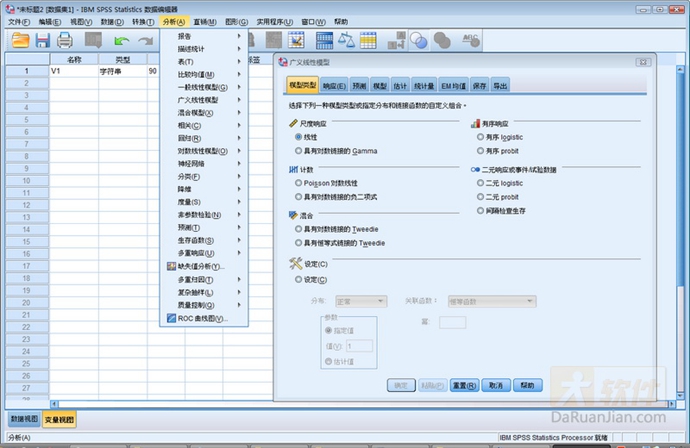The height and width of the screenshot is (448, 690).
Task: Select 具有对数链接的 Gamma option
Action: (298, 151)
